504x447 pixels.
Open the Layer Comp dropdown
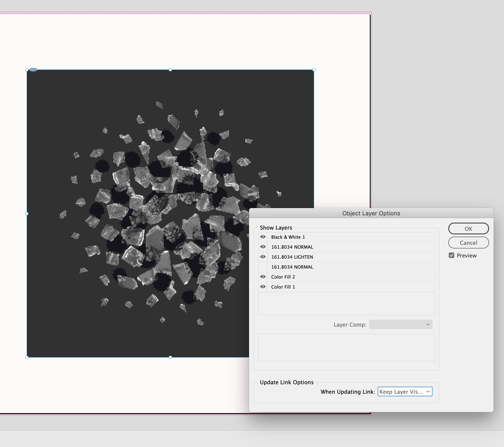pos(401,324)
